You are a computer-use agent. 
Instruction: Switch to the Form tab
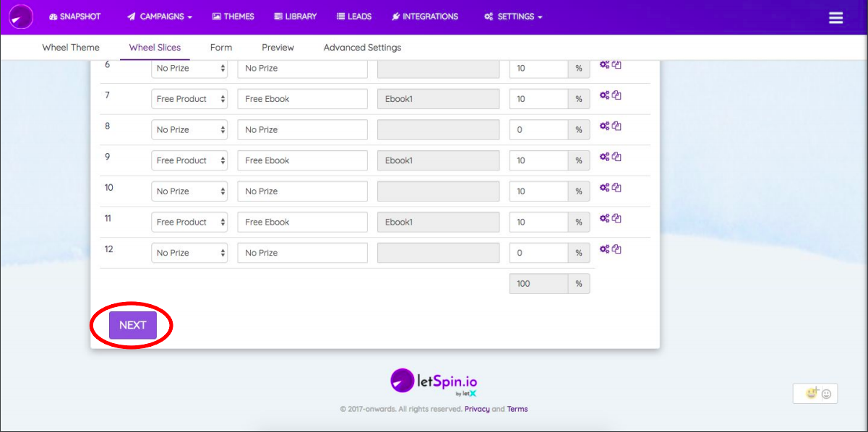point(221,48)
